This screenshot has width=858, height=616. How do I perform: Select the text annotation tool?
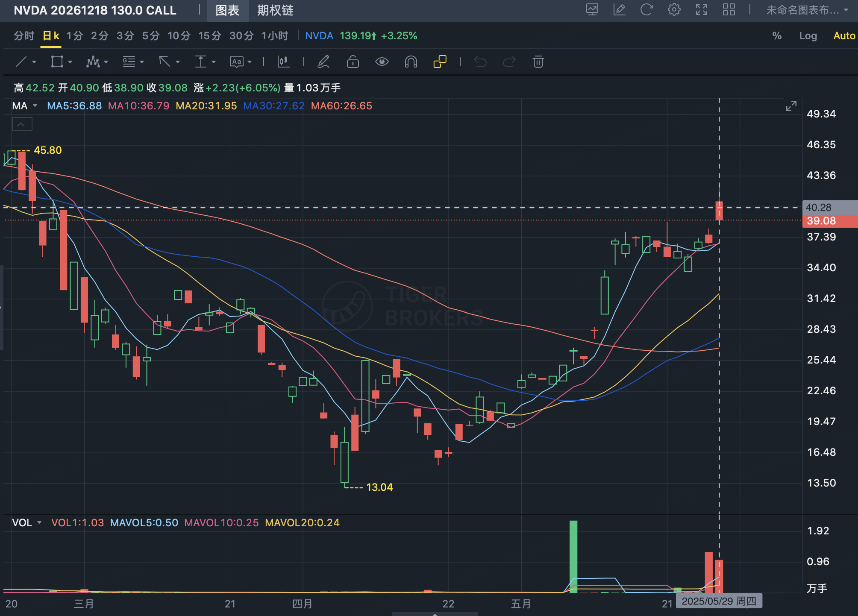coord(236,62)
